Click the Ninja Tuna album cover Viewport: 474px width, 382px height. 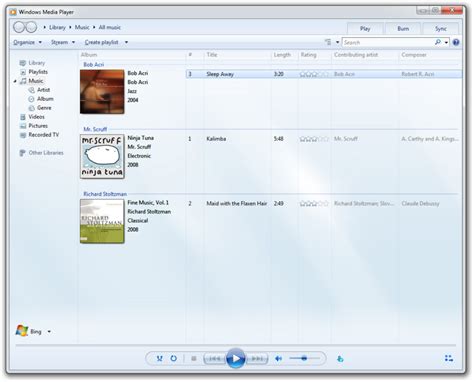pyautogui.click(x=102, y=156)
